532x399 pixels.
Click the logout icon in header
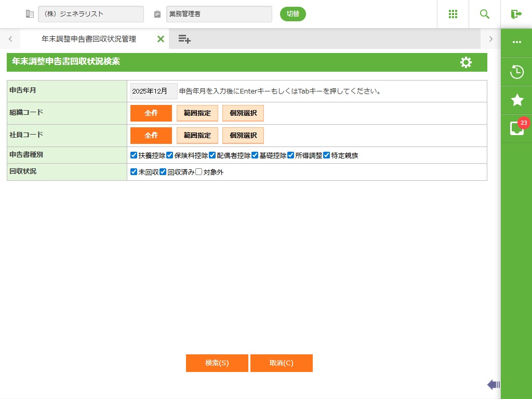tap(516, 14)
